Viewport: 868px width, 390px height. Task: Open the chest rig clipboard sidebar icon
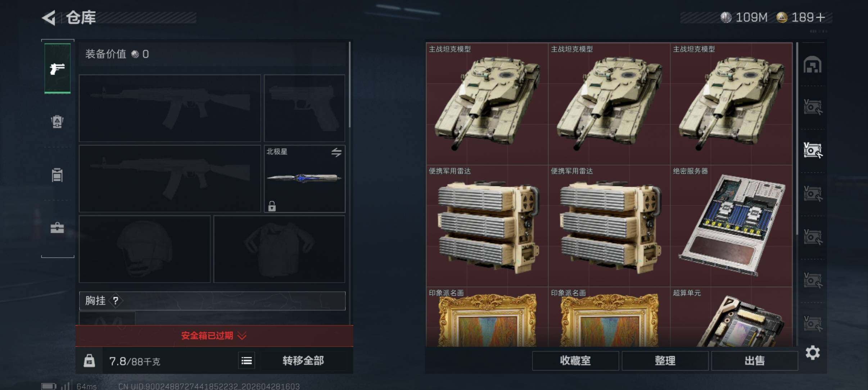click(x=57, y=175)
